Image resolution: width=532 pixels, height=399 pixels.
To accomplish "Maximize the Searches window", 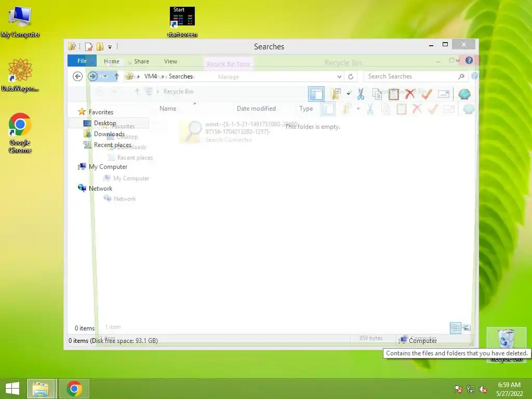I will click(x=445, y=45).
